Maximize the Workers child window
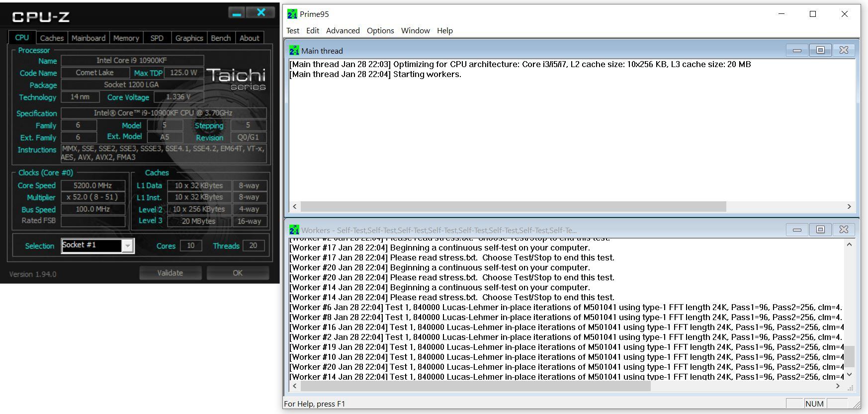The height and width of the screenshot is (414, 868). click(820, 230)
